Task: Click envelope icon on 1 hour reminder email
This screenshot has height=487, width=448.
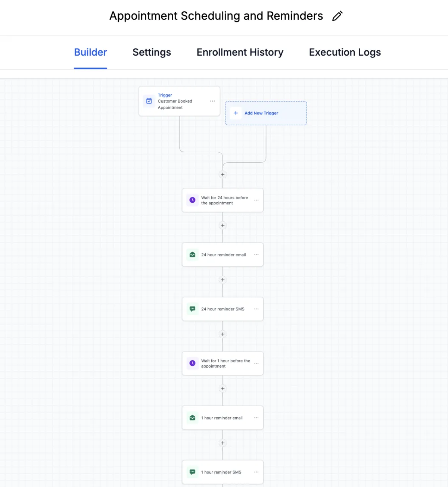Action: click(x=192, y=418)
